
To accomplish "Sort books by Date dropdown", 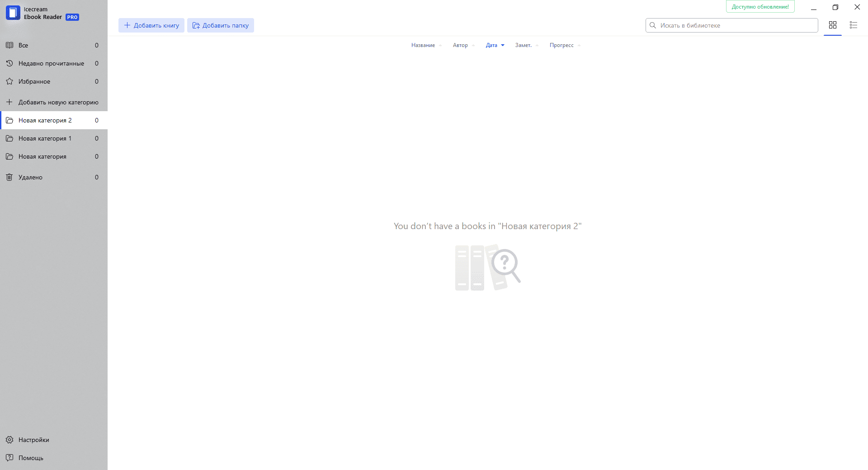I will (495, 45).
